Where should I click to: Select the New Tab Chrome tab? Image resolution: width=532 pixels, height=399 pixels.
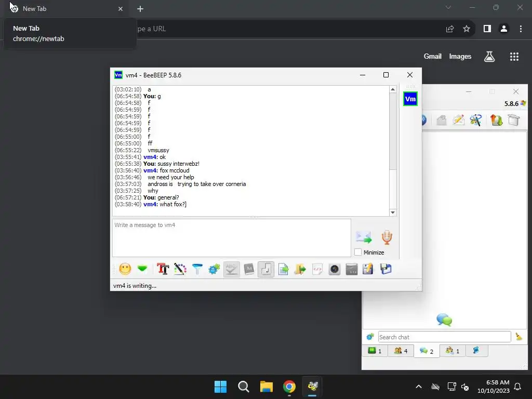(66, 9)
